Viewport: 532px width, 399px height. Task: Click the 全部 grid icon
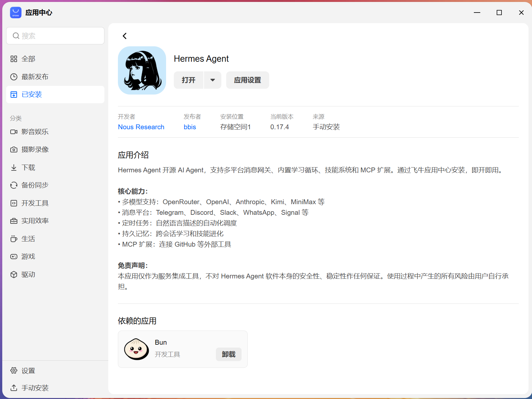(x=14, y=59)
